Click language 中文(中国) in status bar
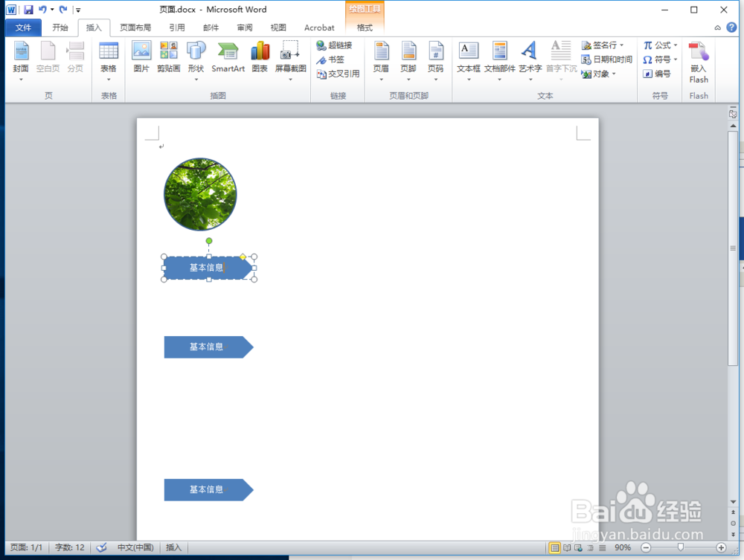The height and width of the screenshot is (560, 744). (x=135, y=547)
